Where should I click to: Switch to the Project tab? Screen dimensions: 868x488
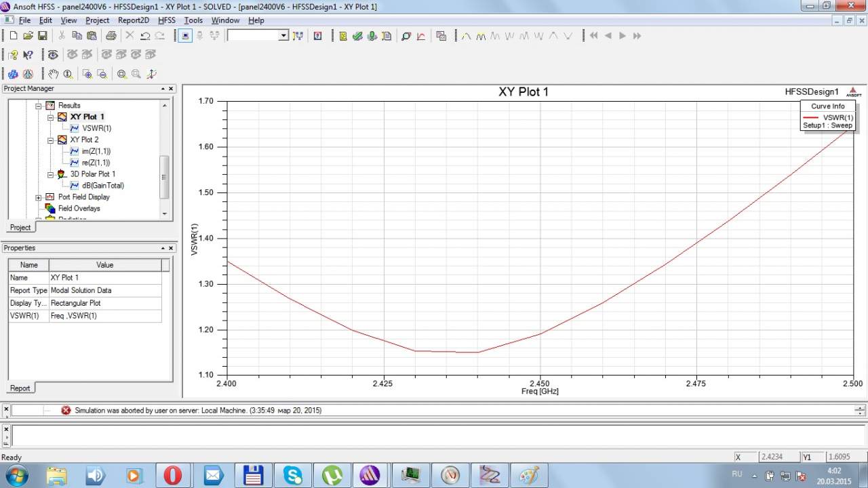tap(20, 228)
